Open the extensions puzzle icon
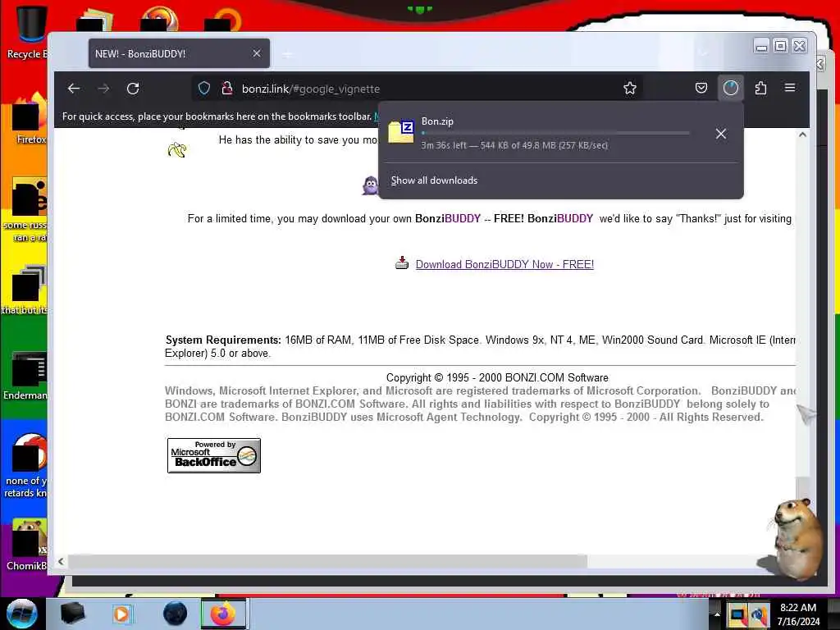The width and height of the screenshot is (840, 630). point(760,88)
